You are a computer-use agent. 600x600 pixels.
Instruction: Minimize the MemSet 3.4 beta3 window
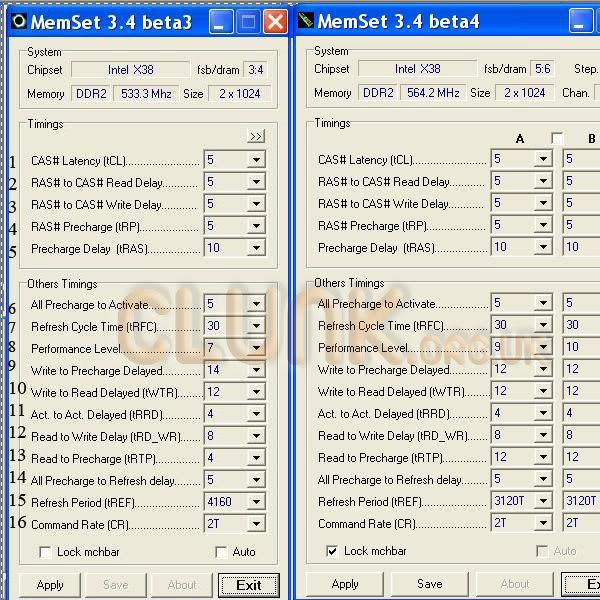[223, 21]
